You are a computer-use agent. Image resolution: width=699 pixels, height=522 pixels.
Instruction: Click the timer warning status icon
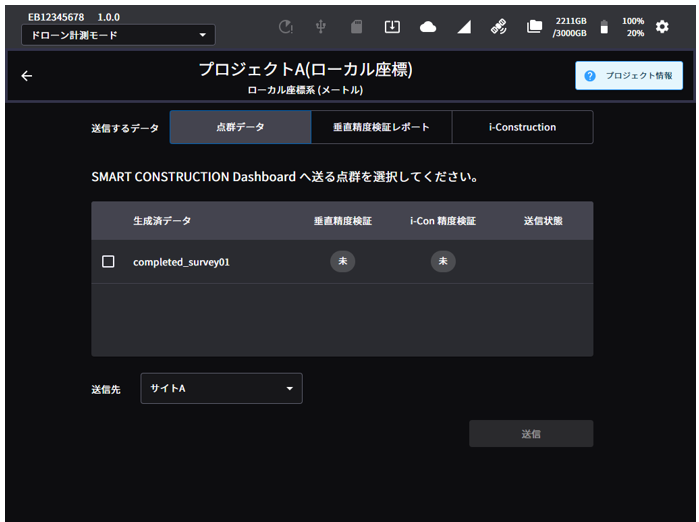point(285,27)
